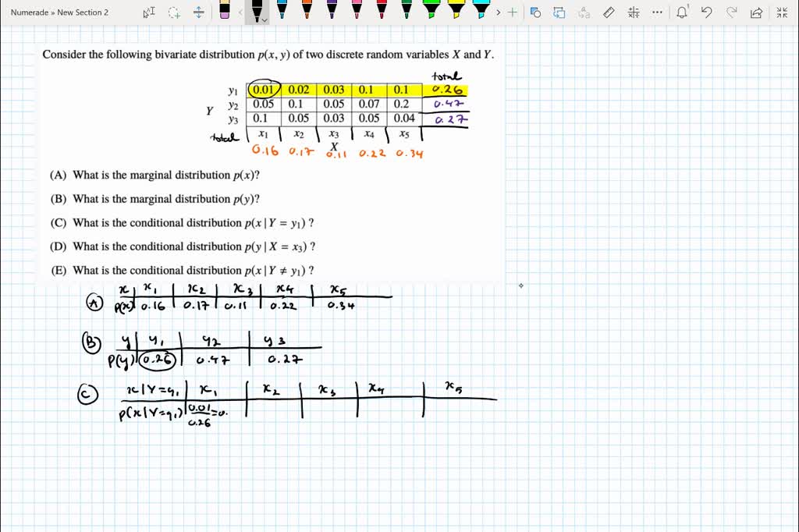Screen dimensions: 799x532
Task: Open the black pen thickness dropdown
Action: [x=264, y=18]
